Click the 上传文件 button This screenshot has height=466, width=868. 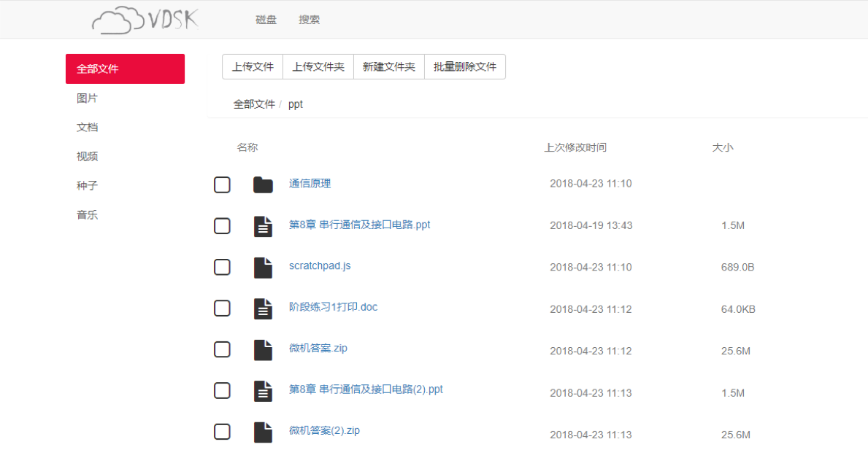coord(253,67)
